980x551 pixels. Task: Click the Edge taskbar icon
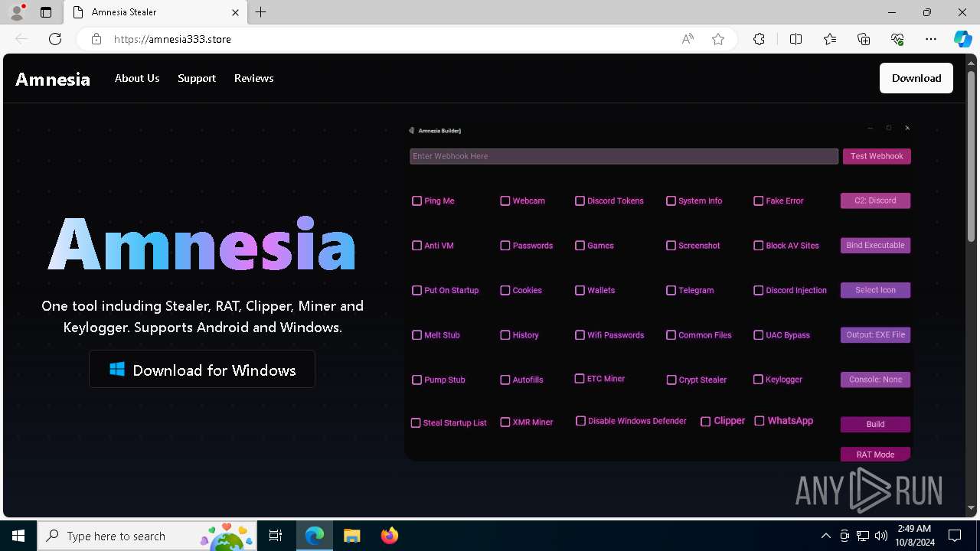click(x=315, y=536)
